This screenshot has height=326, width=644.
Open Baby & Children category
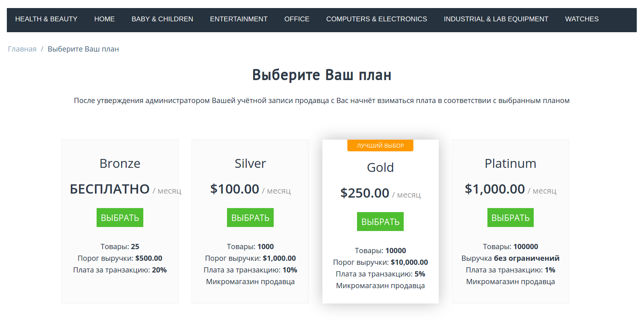[x=162, y=19]
